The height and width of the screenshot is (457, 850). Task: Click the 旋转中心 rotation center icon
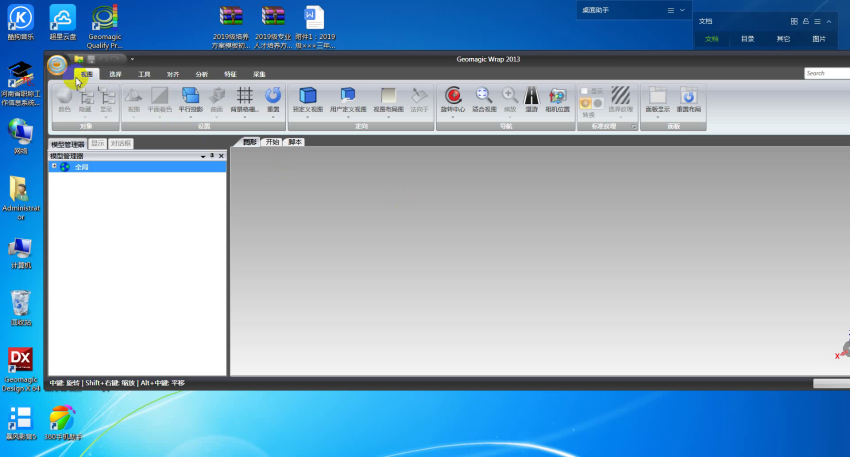[x=453, y=96]
